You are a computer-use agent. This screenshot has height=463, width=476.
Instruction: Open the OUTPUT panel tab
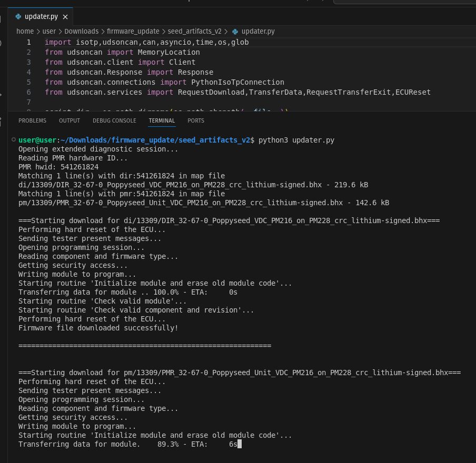pyautogui.click(x=70, y=120)
